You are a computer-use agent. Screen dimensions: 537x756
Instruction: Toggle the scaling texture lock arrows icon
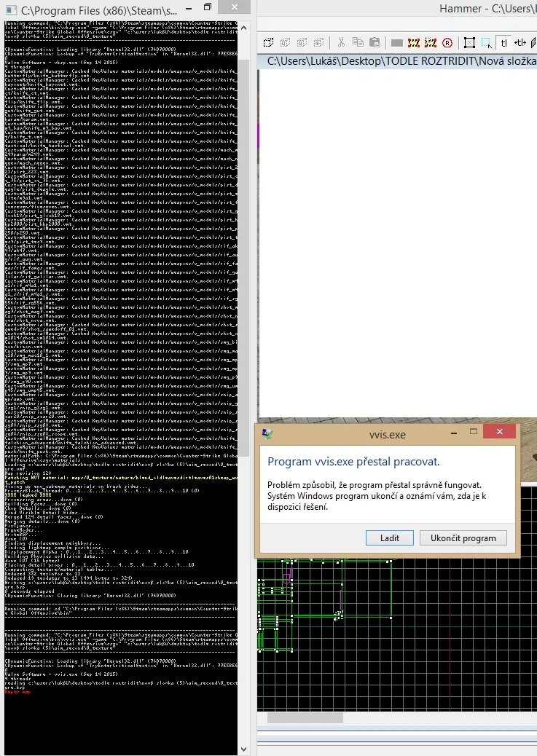[520, 43]
